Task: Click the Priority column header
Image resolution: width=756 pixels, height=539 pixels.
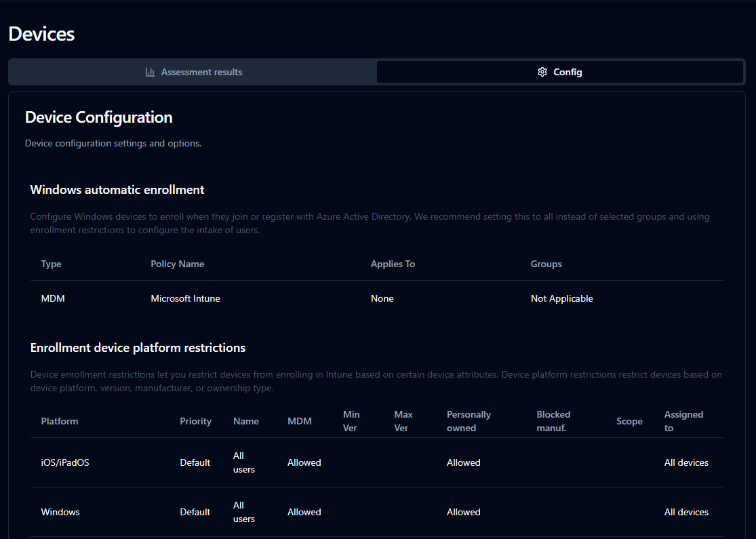Action: (195, 421)
